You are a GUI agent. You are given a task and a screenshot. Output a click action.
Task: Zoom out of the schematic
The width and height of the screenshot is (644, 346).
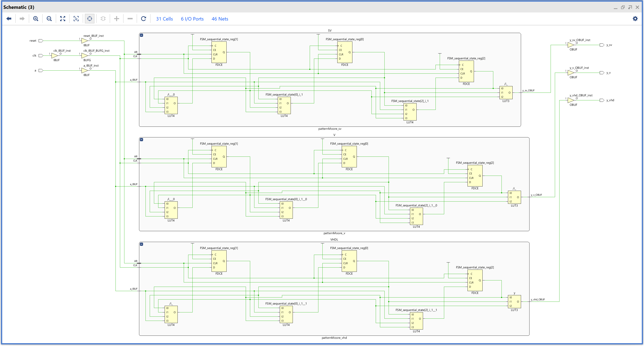click(x=49, y=19)
